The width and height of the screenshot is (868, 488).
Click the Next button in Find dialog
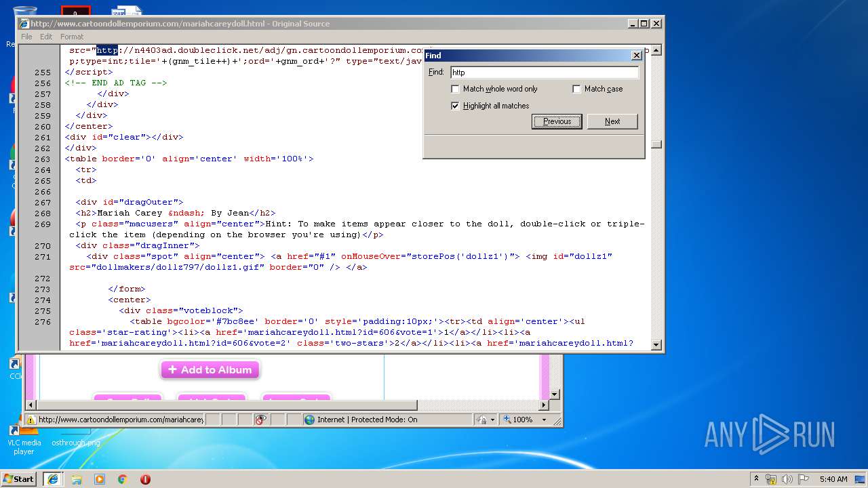[612, 121]
